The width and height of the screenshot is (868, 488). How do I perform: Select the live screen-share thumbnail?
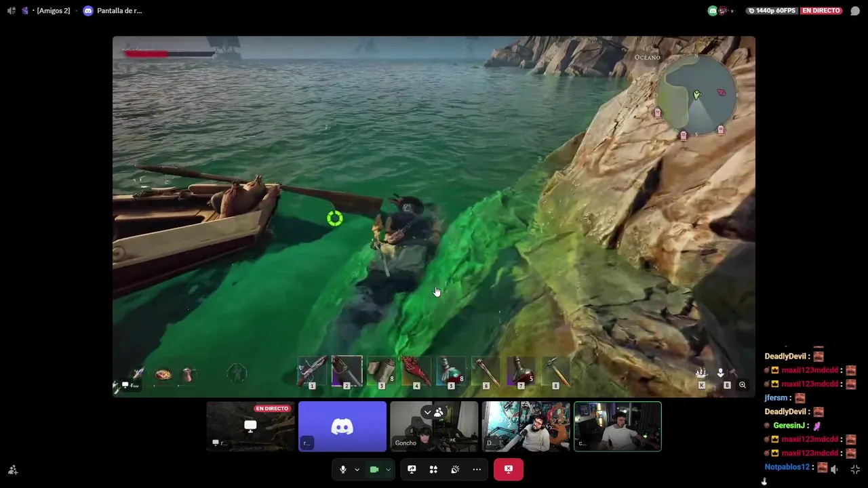click(250, 426)
